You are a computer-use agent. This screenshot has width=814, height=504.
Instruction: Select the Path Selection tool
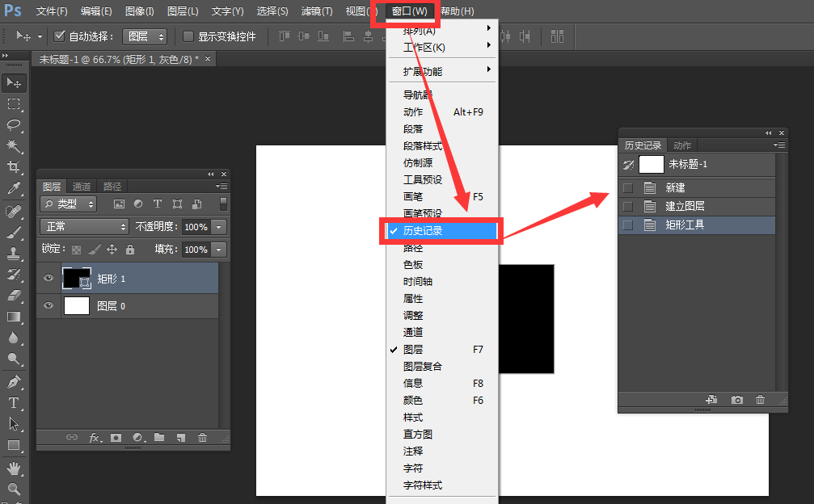14,425
